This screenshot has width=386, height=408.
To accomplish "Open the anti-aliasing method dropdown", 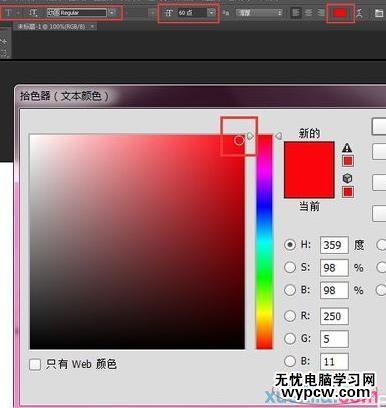I will pos(259,13).
